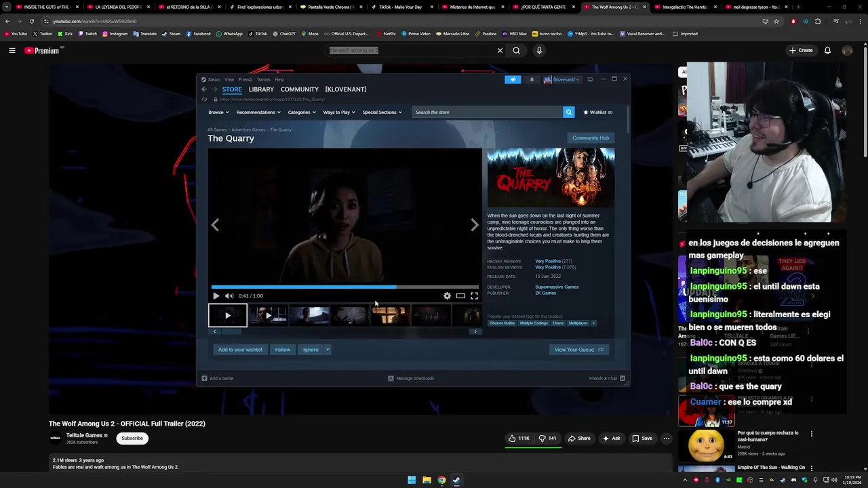Click the Steam store search magnifier button
868x488 pixels.
point(568,112)
